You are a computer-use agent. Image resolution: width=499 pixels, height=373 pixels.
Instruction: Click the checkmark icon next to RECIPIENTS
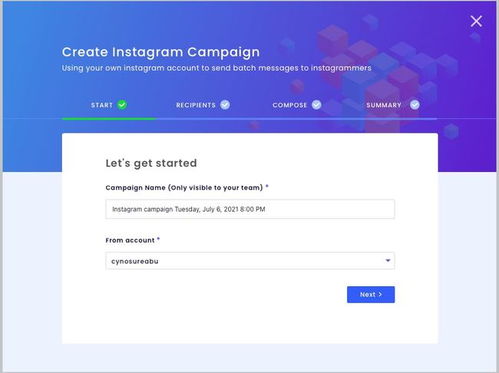[x=225, y=105]
